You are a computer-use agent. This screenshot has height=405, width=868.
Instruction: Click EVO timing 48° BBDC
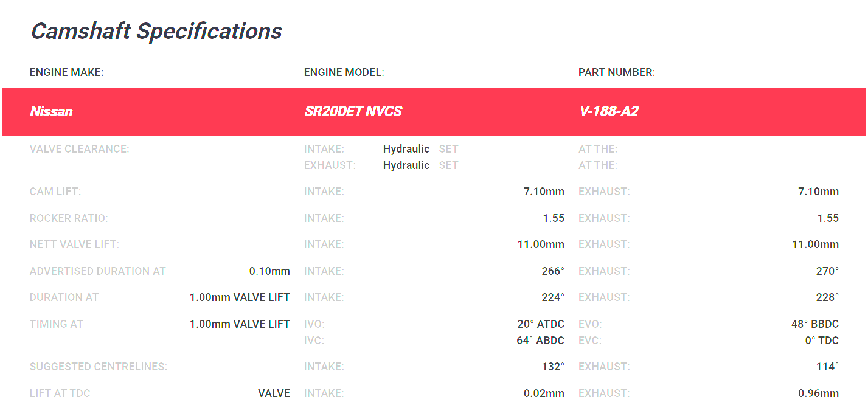(815, 324)
